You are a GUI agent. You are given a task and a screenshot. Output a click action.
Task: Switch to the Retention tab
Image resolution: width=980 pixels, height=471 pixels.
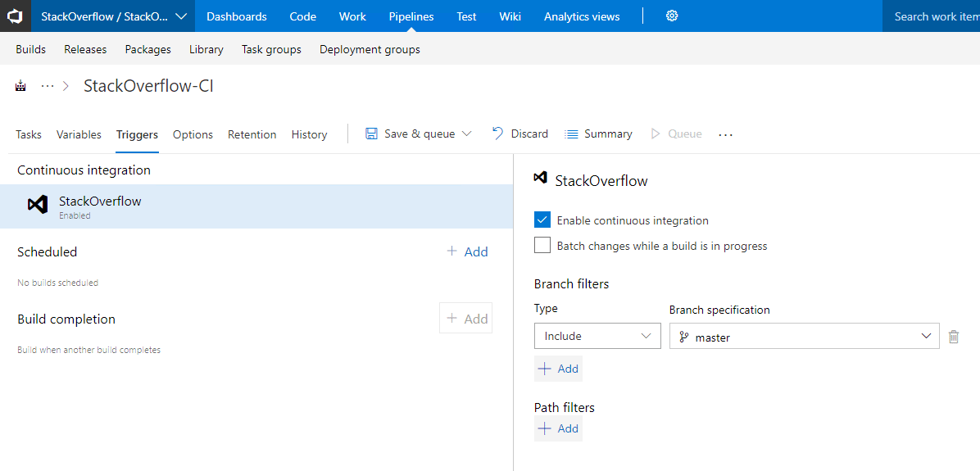tap(252, 134)
